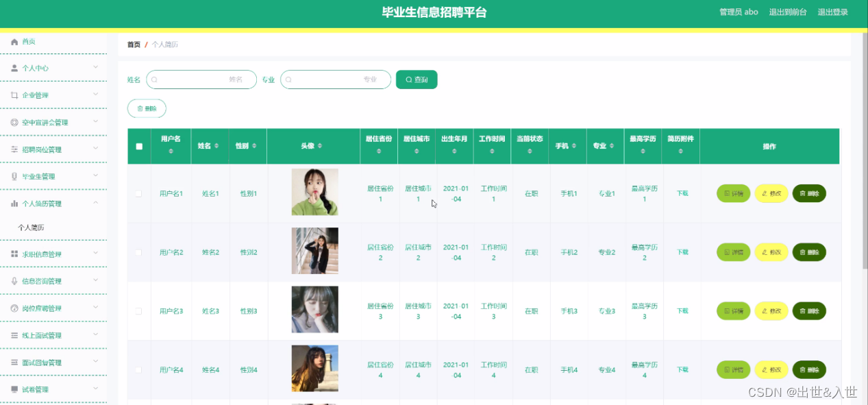The image size is (868, 405).
Task: Click 详情 button for 用户名1 row
Action: pyautogui.click(x=734, y=194)
